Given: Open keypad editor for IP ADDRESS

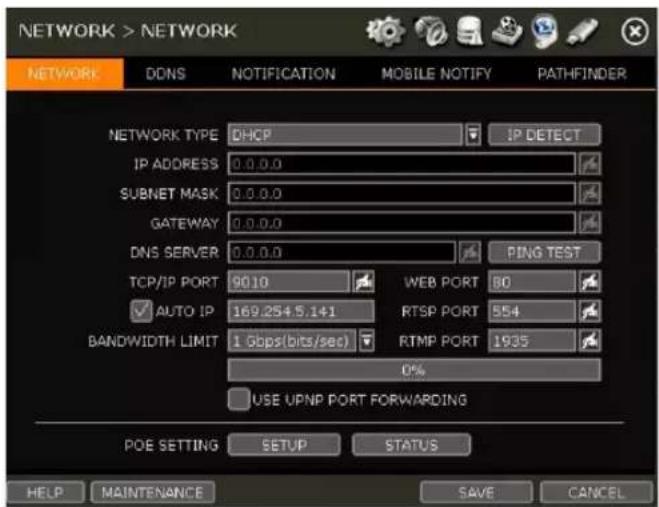Looking at the screenshot, I should pos(590,164).
